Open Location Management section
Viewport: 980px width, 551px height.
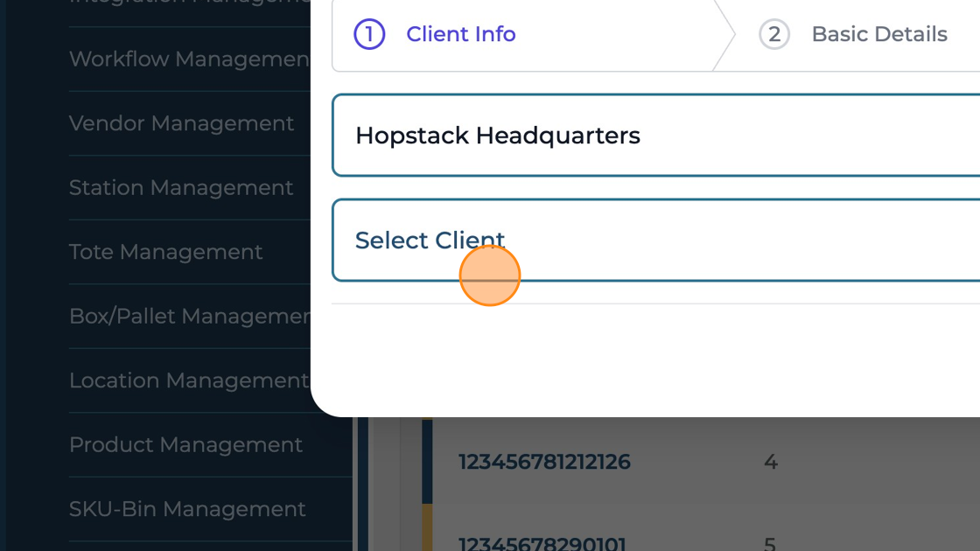(x=189, y=380)
